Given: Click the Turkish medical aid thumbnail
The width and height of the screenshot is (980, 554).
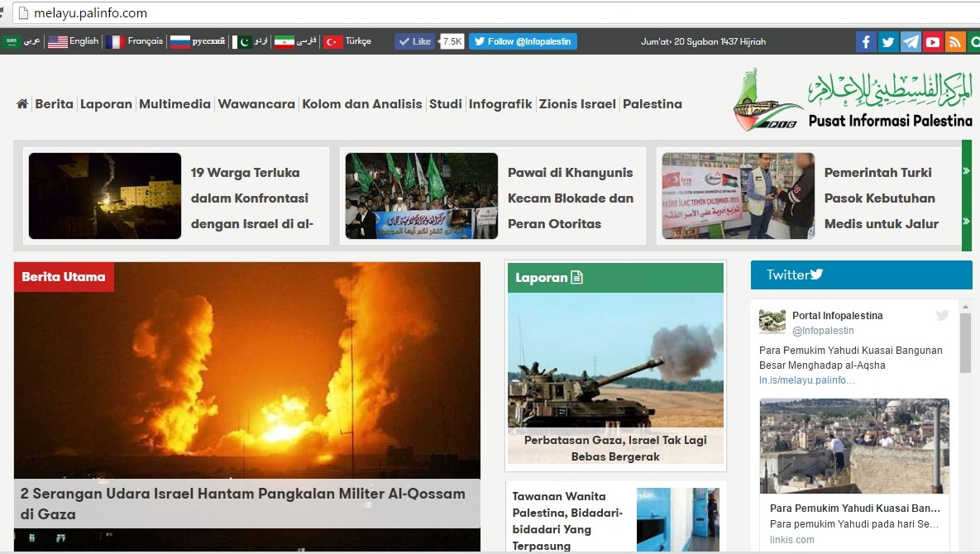Looking at the screenshot, I should tap(739, 196).
